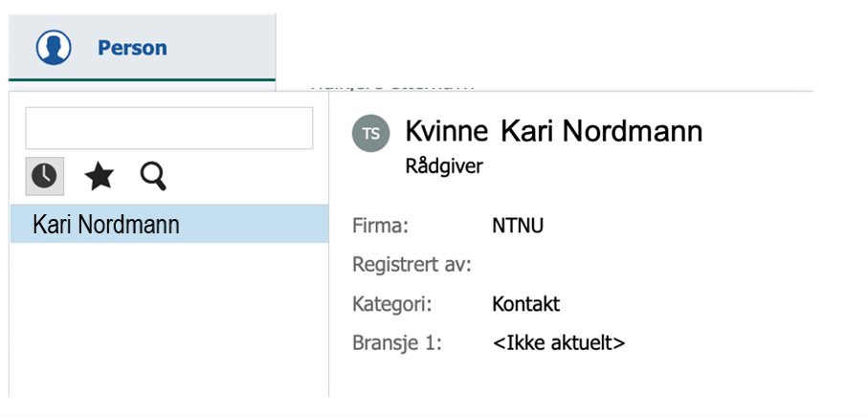This screenshot has width=868, height=417.
Task: Open the <Ikke aktuelt> industry value
Action: [x=559, y=343]
